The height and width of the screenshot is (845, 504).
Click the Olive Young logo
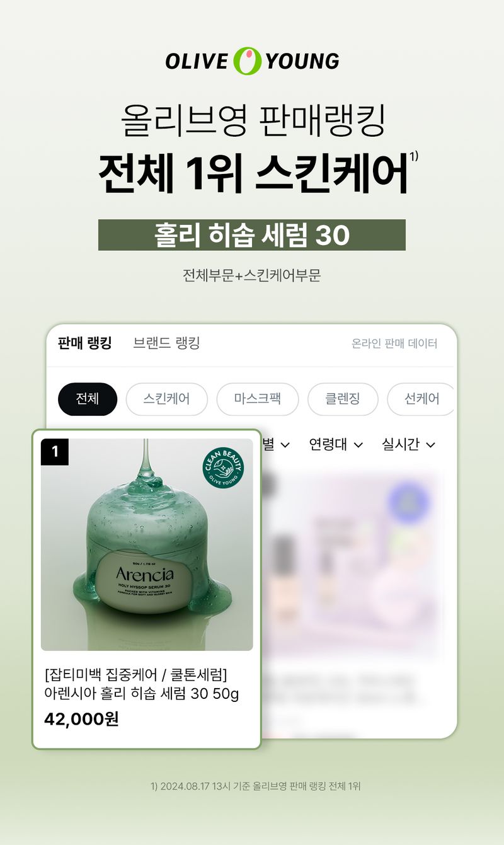tap(252, 60)
